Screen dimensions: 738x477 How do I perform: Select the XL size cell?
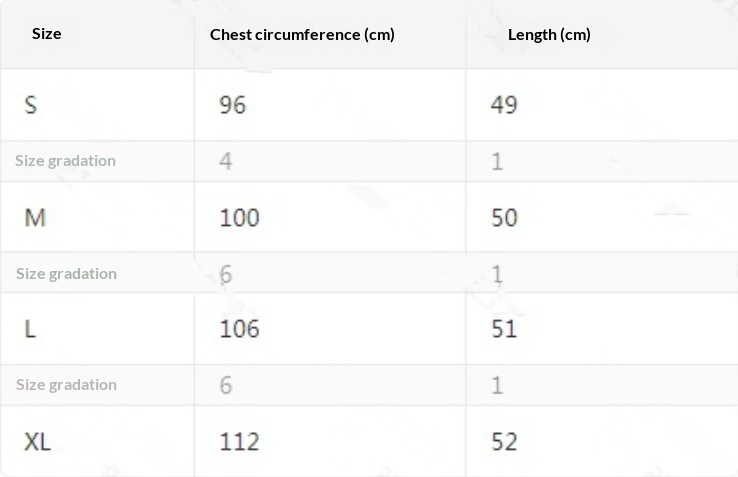tap(38, 441)
